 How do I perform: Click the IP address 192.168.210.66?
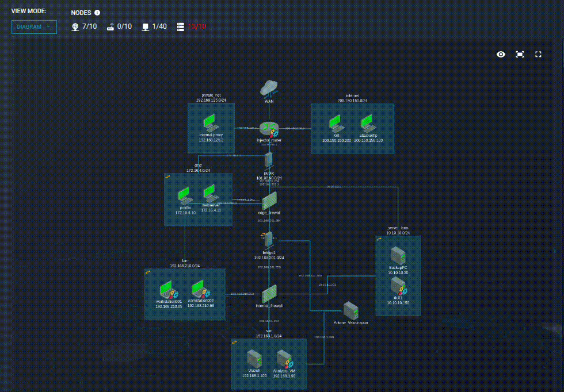click(x=201, y=305)
